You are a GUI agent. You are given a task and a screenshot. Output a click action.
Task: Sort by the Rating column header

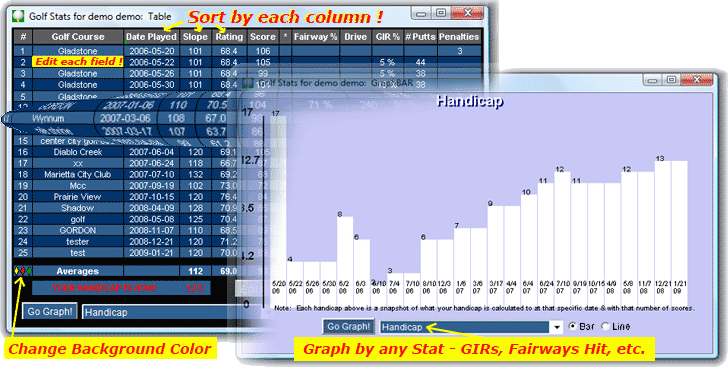coord(229,37)
